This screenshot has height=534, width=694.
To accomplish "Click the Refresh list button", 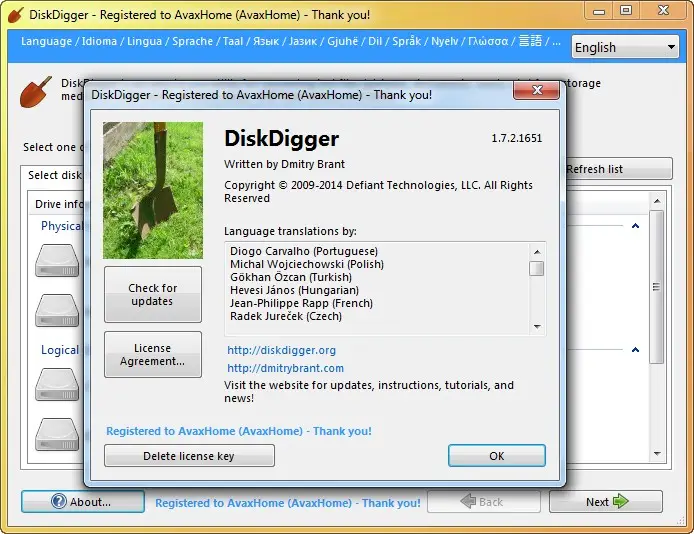I will pyautogui.click(x=619, y=169).
